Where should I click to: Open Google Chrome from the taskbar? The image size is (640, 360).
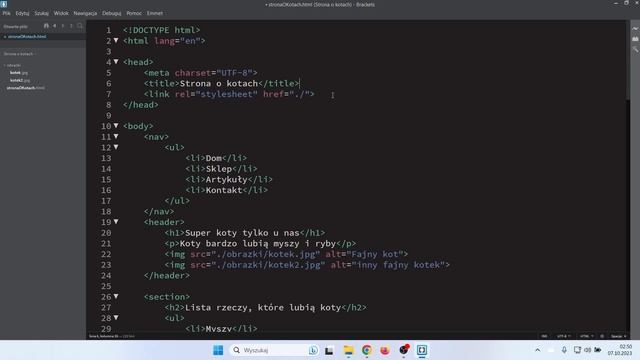(x=367, y=350)
